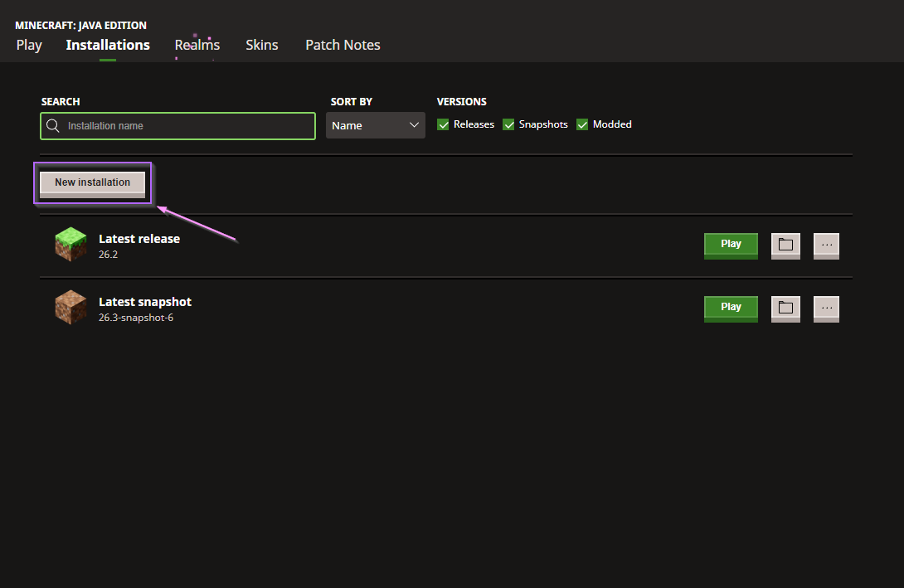Open folder for Latest release installation
Screen dimensions: 904x588
point(785,245)
